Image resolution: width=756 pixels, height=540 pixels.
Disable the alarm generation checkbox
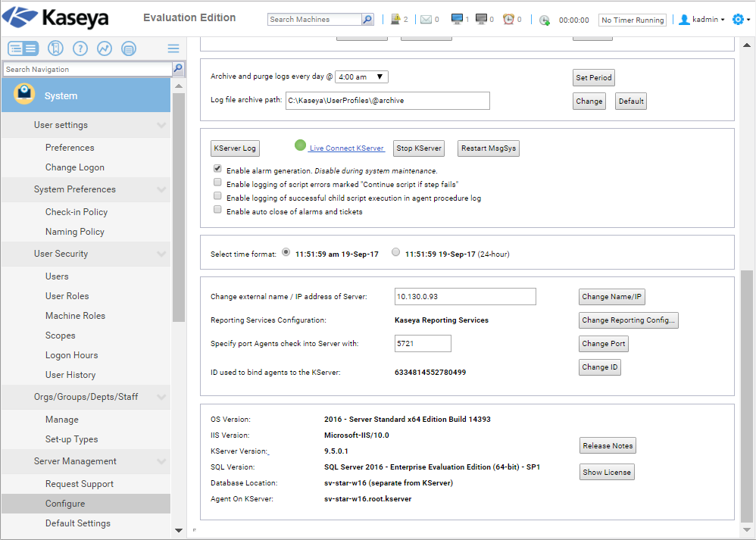click(x=217, y=169)
